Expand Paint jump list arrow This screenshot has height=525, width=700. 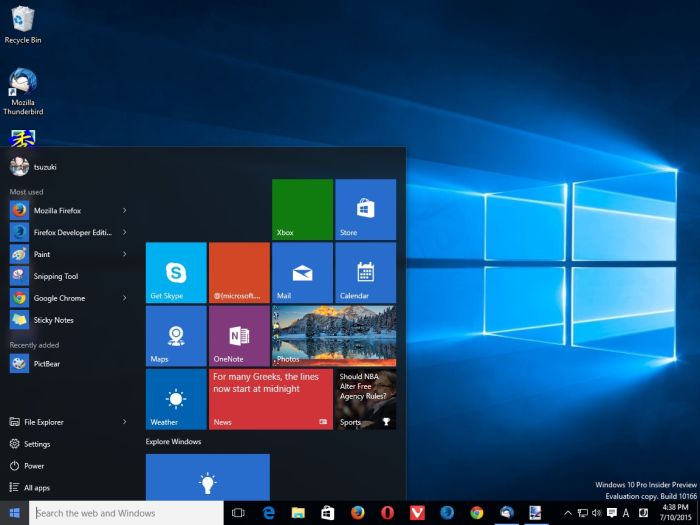[x=124, y=254]
